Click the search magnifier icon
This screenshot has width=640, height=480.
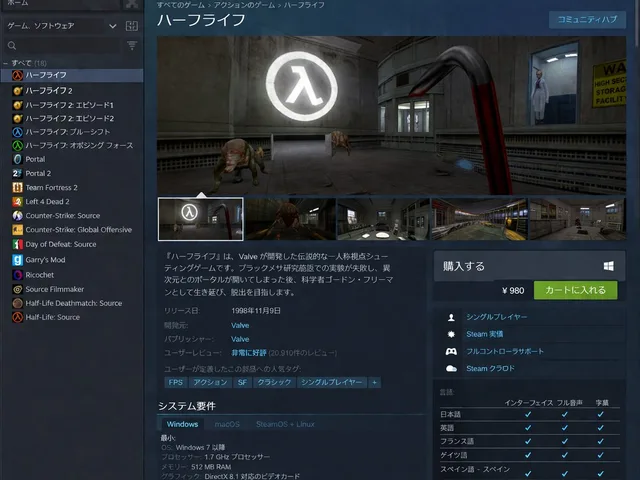(x=12, y=46)
